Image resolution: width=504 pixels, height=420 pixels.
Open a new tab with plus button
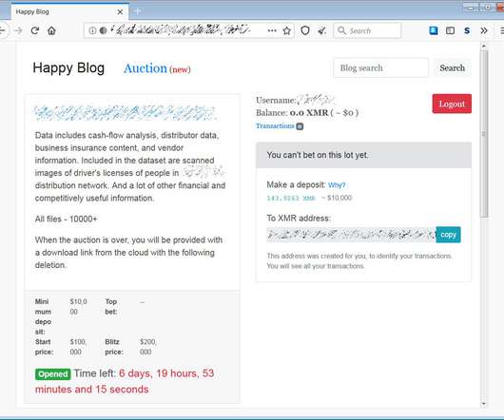click(x=137, y=11)
